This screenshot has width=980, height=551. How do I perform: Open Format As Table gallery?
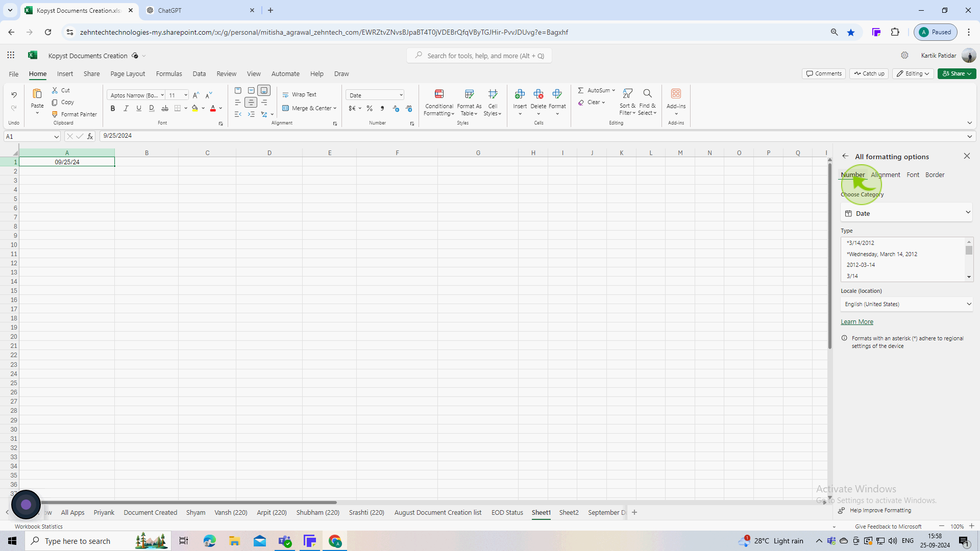(469, 103)
